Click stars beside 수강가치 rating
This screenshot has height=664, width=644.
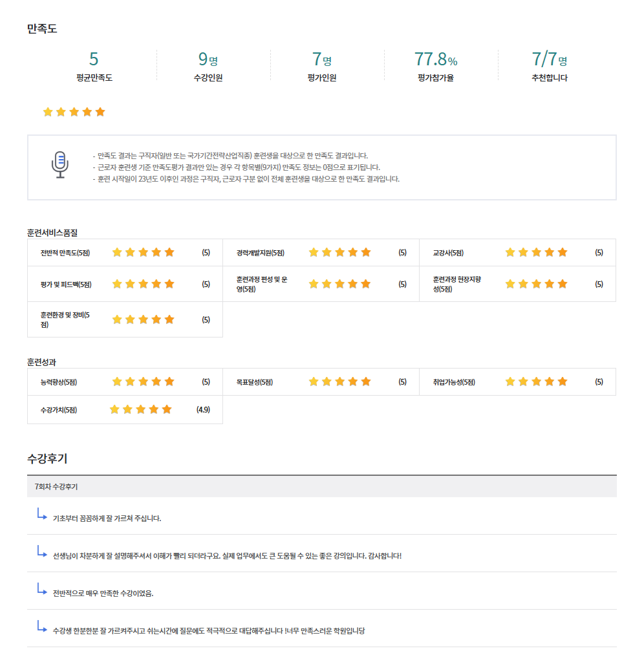[x=141, y=409]
